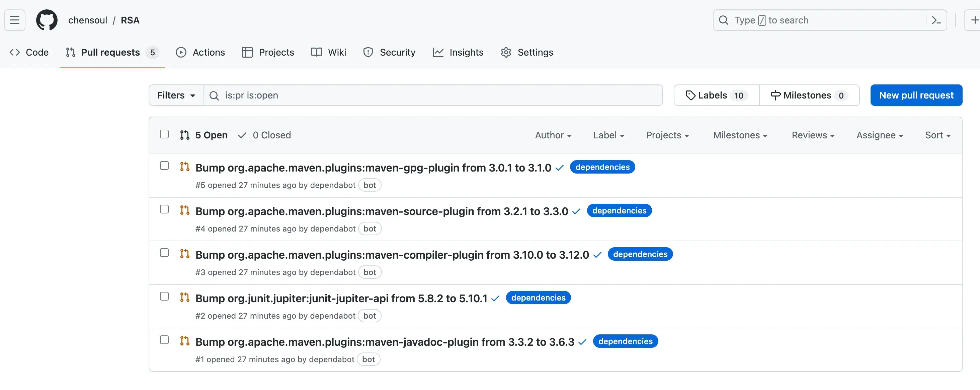Open the Sort dropdown
980x390 pixels.
(938, 135)
